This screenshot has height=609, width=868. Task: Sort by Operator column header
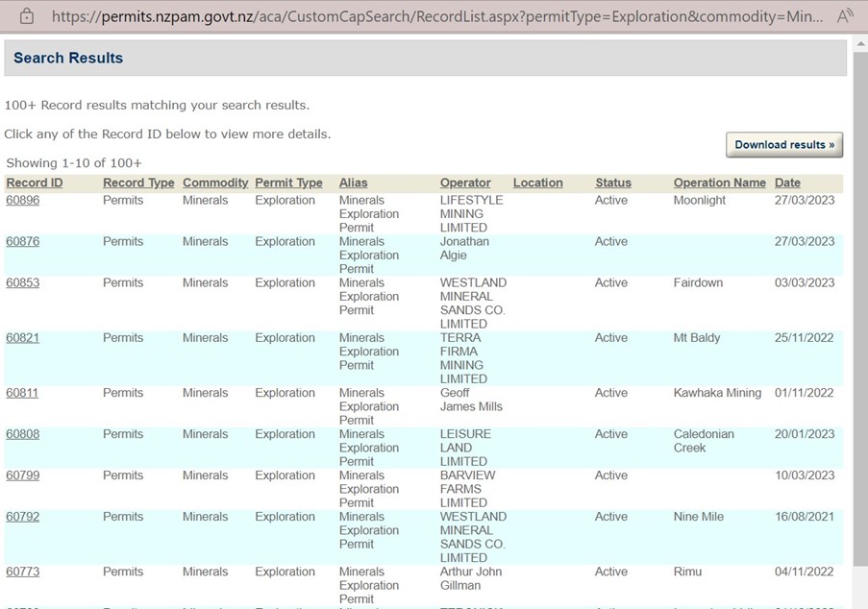coord(465,183)
